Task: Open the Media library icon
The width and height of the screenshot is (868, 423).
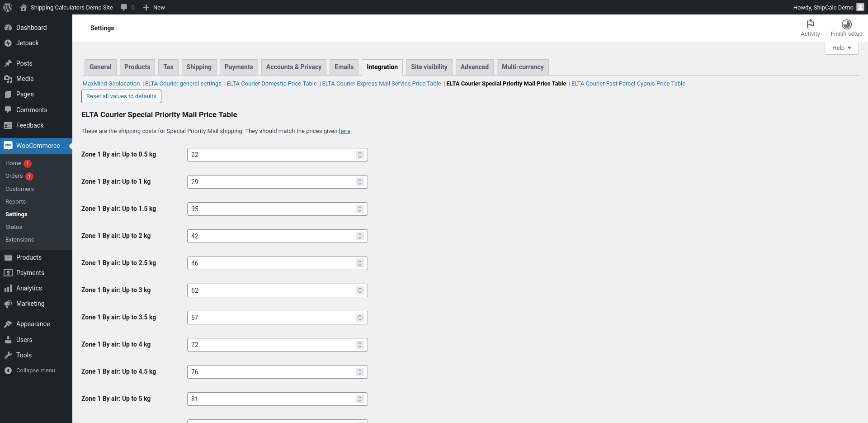Action: (8, 79)
